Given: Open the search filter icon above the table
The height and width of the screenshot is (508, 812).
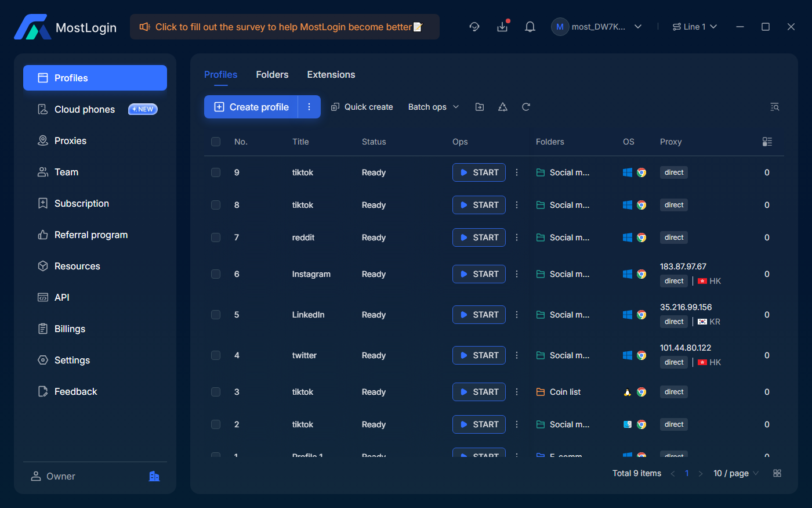Looking at the screenshot, I should point(774,107).
